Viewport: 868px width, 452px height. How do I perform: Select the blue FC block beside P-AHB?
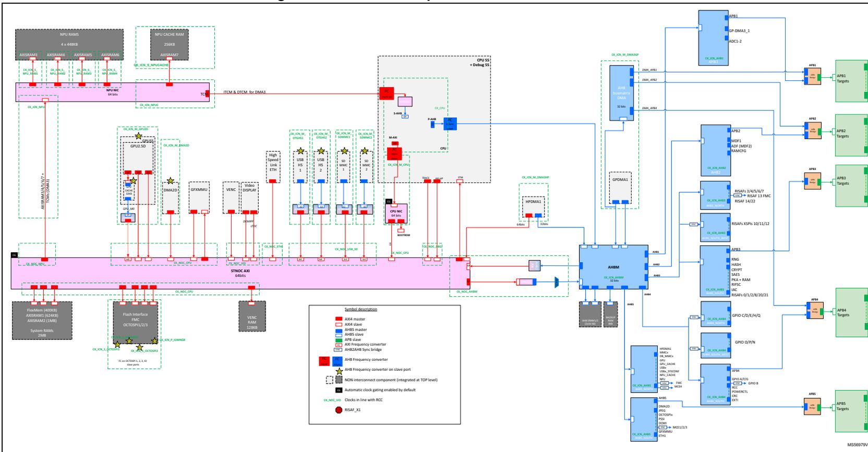450,123
